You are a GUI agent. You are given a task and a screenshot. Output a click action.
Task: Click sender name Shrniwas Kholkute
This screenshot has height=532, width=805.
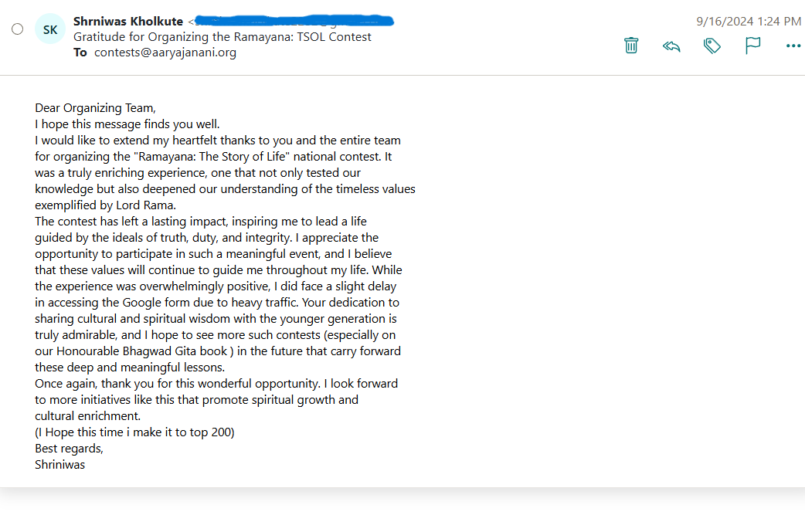pyautogui.click(x=127, y=21)
